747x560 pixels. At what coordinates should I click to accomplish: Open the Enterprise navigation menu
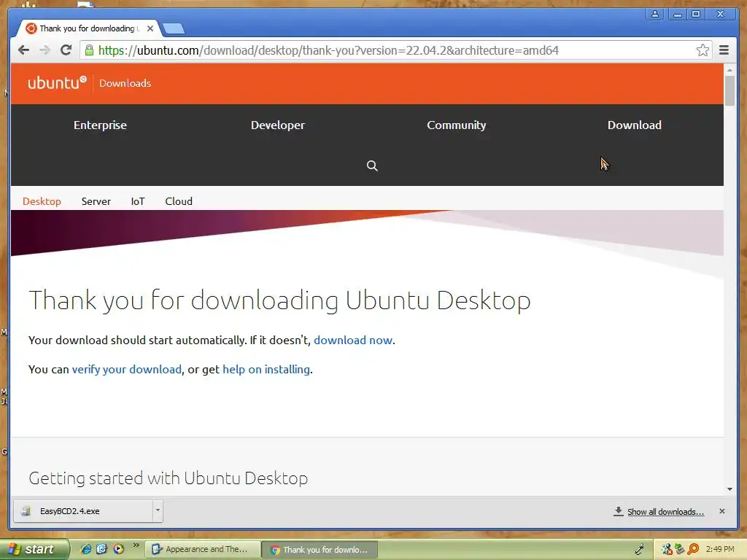(100, 125)
